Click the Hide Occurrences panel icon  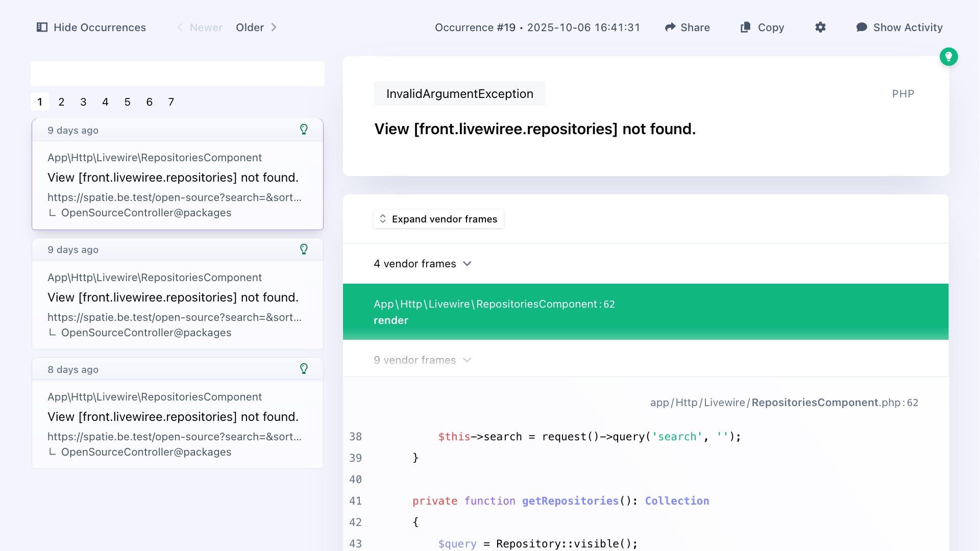(x=42, y=27)
